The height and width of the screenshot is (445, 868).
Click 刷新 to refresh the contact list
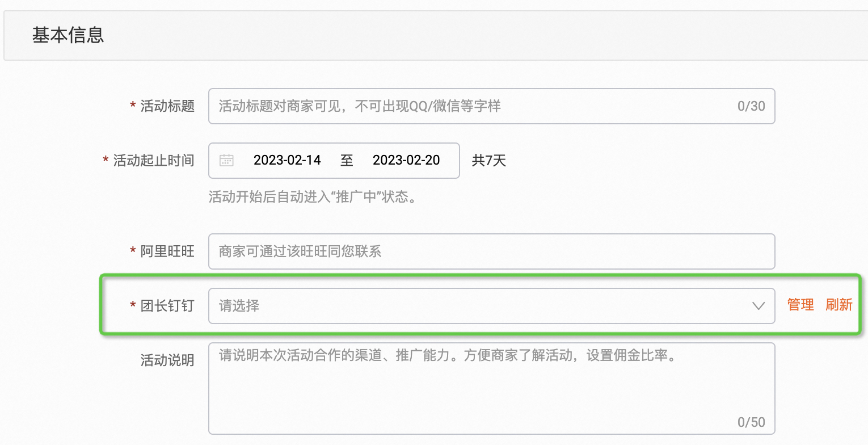[839, 305]
